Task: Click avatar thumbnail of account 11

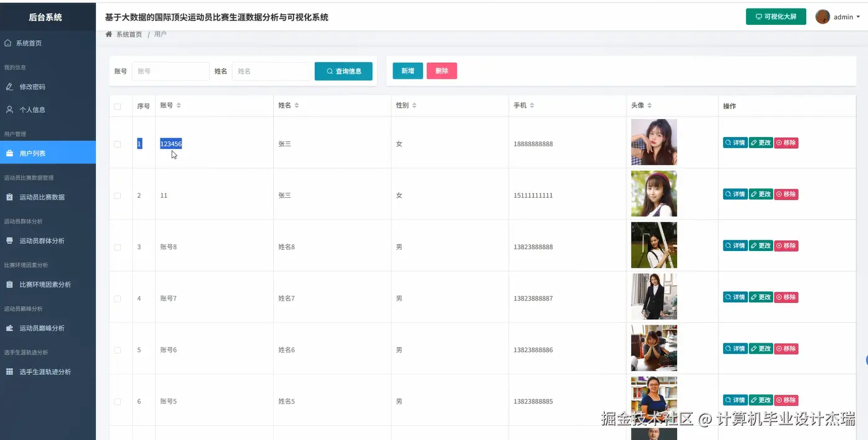Action: [654, 193]
